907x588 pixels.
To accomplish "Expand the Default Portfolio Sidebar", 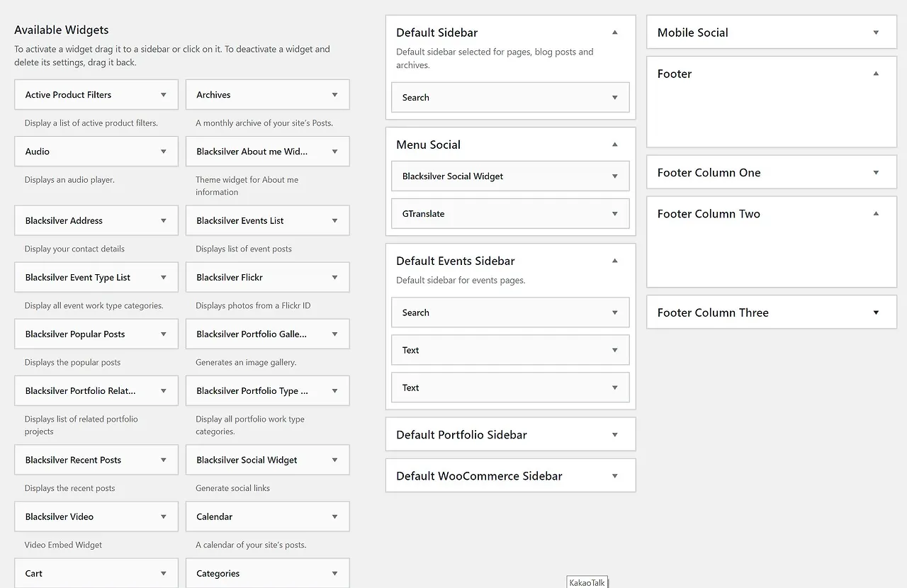I will pyautogui.click(x=615, y=435).
